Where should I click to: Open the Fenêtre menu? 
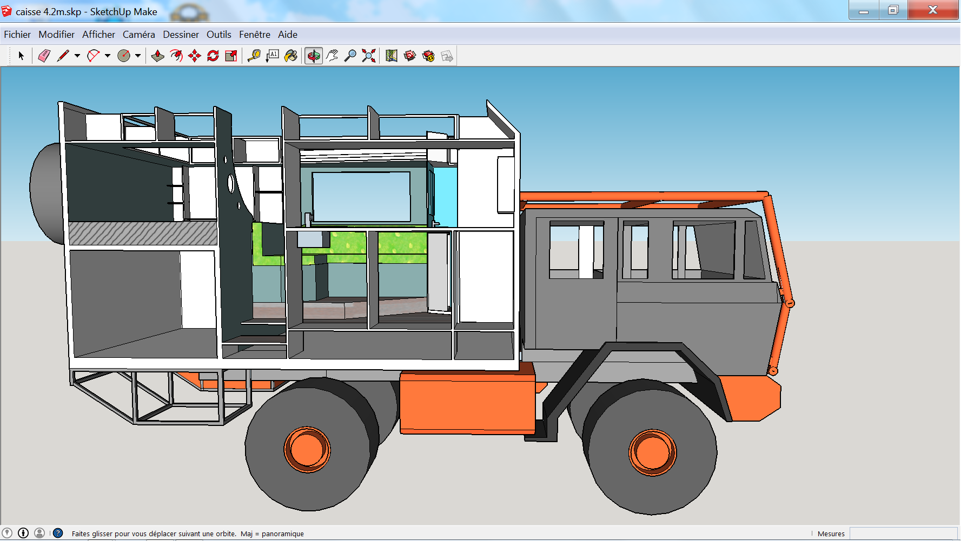(254, 35)
